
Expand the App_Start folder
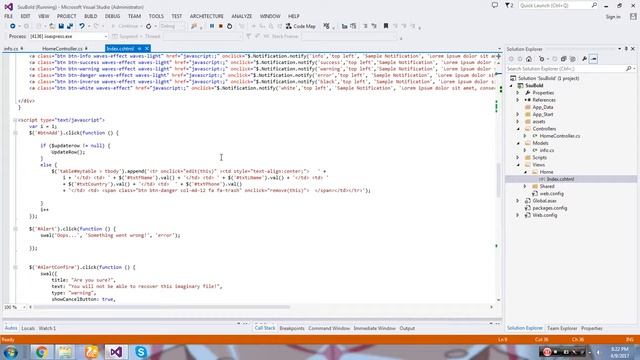click(x=518, y=114)
